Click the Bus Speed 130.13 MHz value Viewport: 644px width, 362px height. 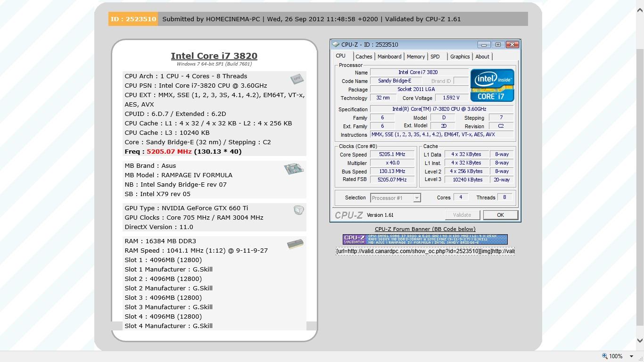click(392, 171)
